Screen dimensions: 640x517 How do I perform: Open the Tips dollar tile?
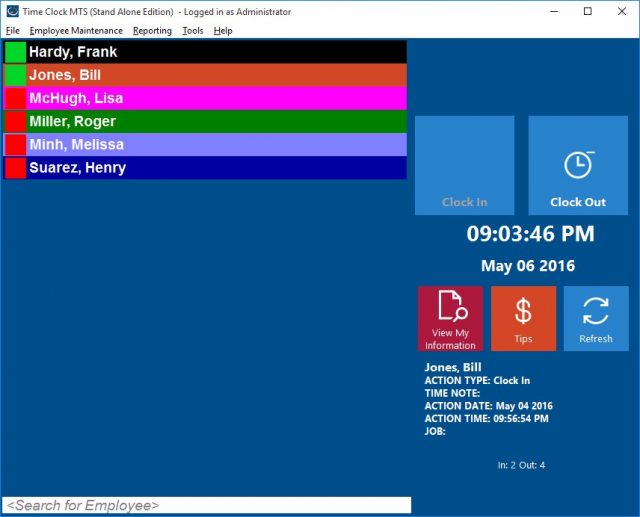pos(523,319)
